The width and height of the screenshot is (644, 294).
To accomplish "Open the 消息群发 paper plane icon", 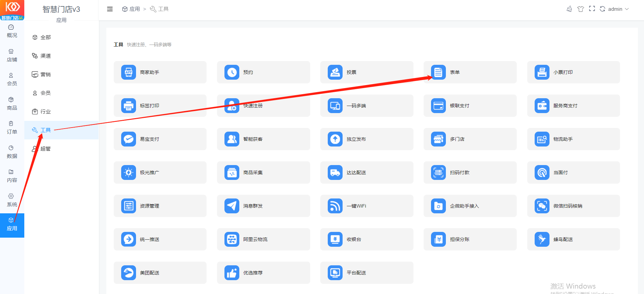I will pos(232,206).
